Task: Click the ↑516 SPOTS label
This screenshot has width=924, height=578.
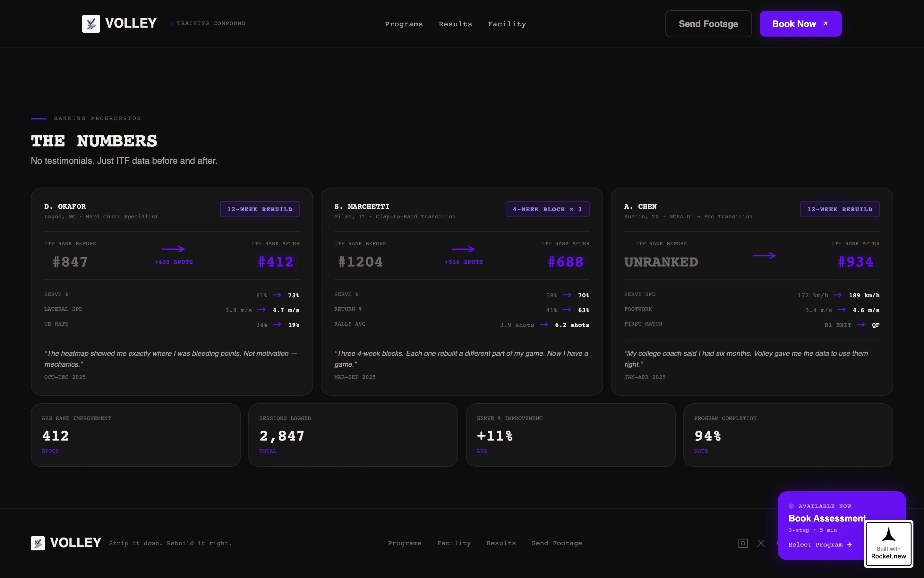Action: point(464,262)
